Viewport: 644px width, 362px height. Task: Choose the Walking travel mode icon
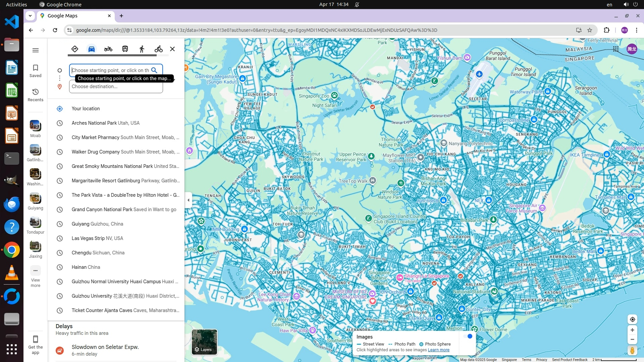(142, 49)
